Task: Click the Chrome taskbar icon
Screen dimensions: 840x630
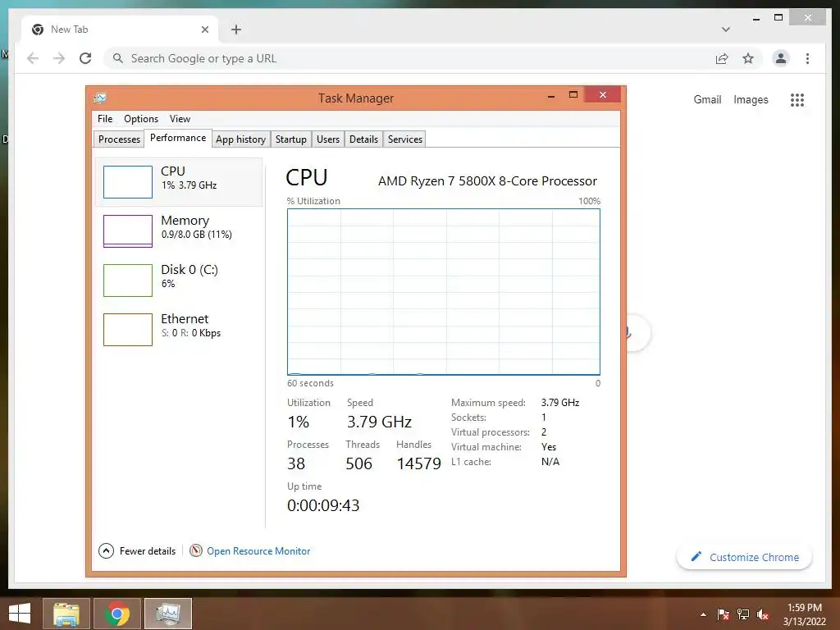Action: [x=117, y=614]
